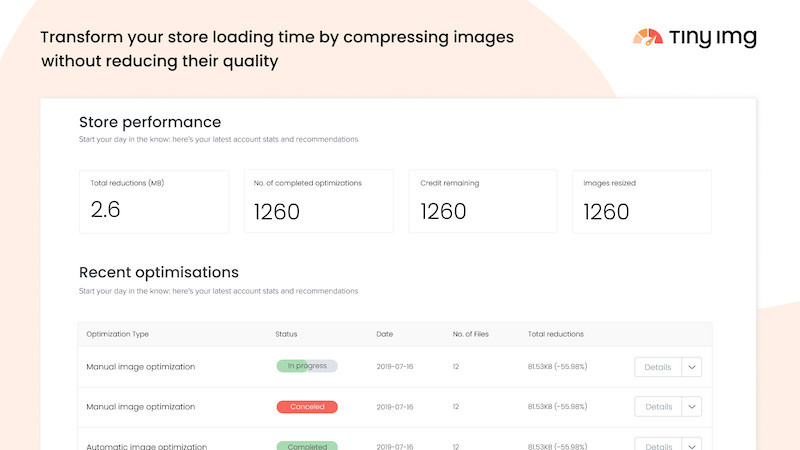Sort by the Total reductions column header
Viewport: 800px width, 450px height.
click(x=556, y=334)
